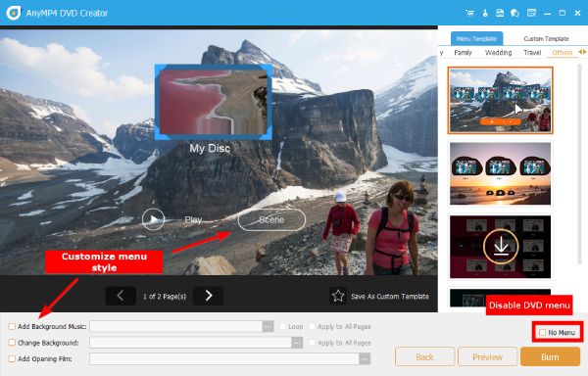
Task: Maximize the DVD Creator window
Action: point(563,13)
